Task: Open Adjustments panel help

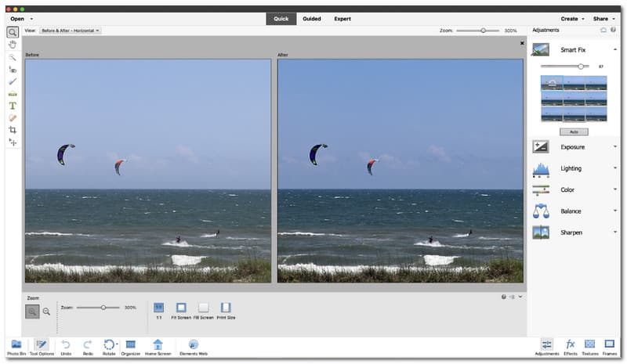Action: point(613,31)
